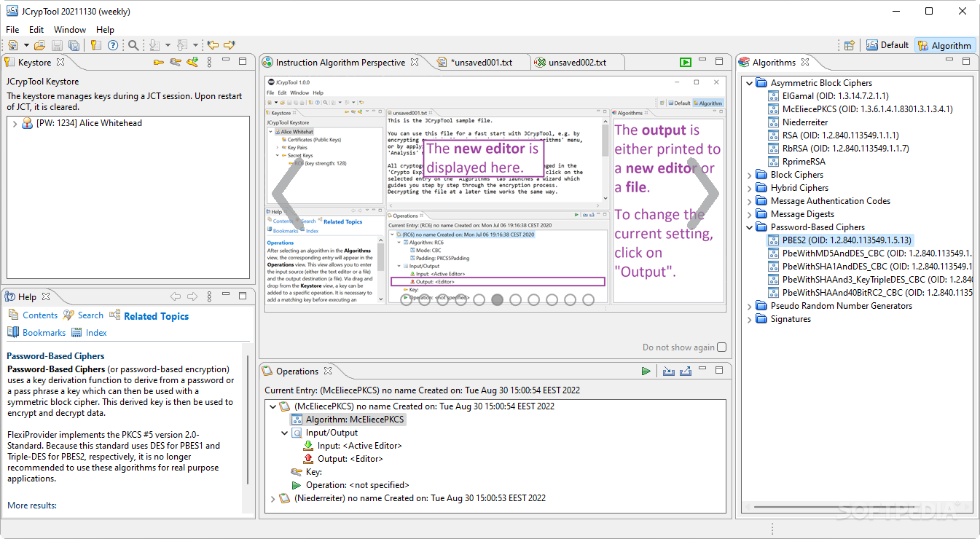Switch to the unsaved002.txt tab
The width and height of the screenshot is (980, 539).
(x=577, y=63)
